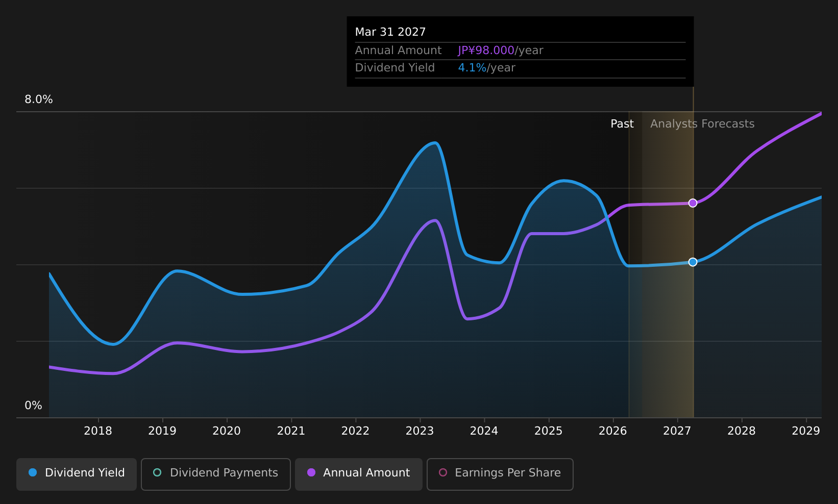The image size is (838, 504).
Task: Click the JP¥98.000/year tooltip value
Action: [501, 51]
